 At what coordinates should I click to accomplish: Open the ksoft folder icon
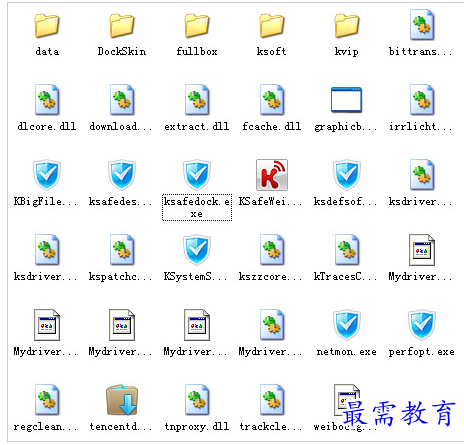(x=272, y=25)
